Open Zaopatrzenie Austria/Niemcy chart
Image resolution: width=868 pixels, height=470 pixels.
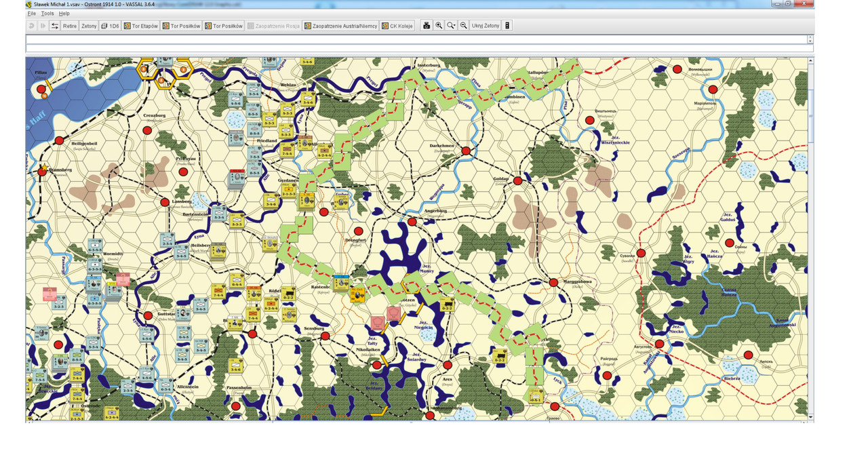341,26
